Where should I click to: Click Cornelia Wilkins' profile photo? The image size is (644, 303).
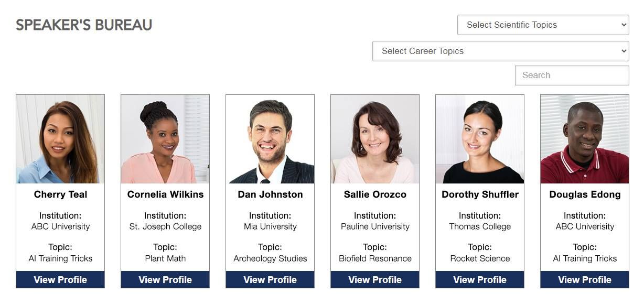point(165,139)
